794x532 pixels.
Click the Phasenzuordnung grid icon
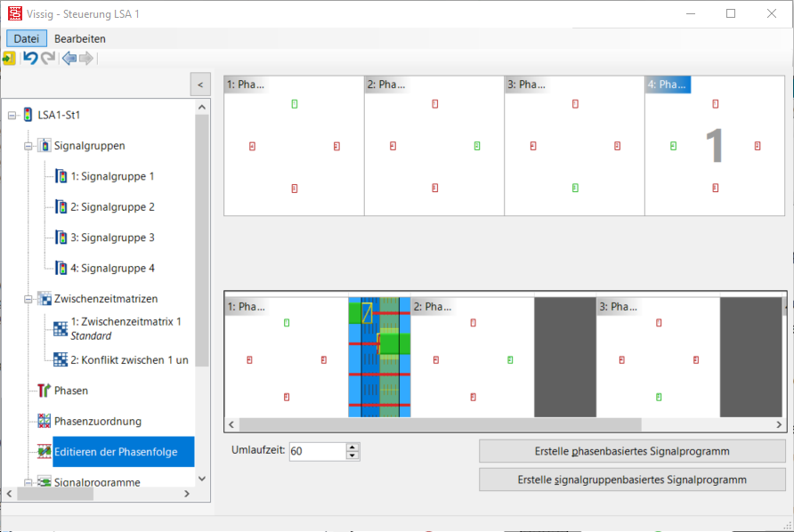click(x=44, y=421)
